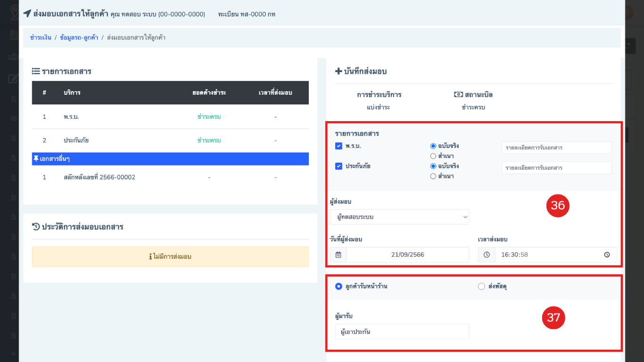Click the info icon in ไม่มีการส่งมอบ notice
This screenshot has height=362, width=644.
(150, 257)
